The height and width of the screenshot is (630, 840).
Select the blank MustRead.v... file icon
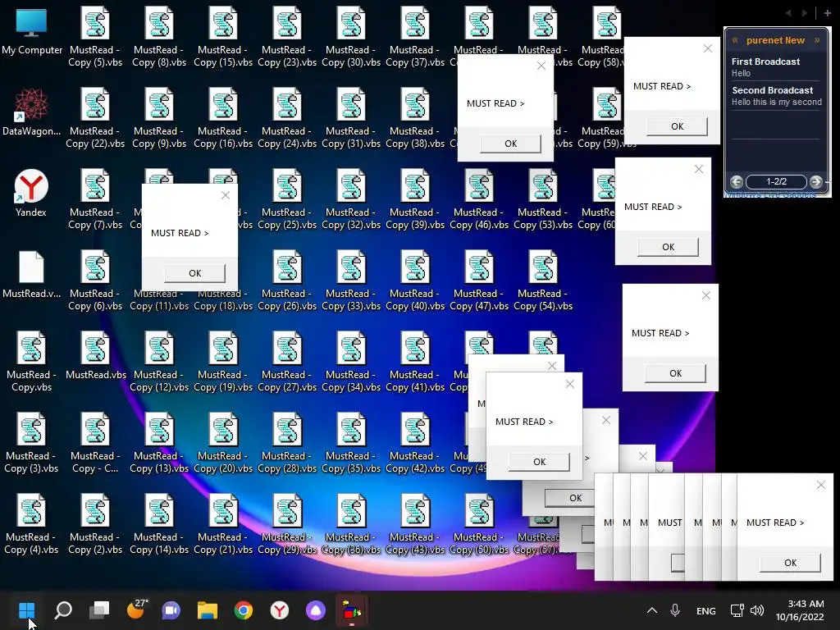pos(32,276)
